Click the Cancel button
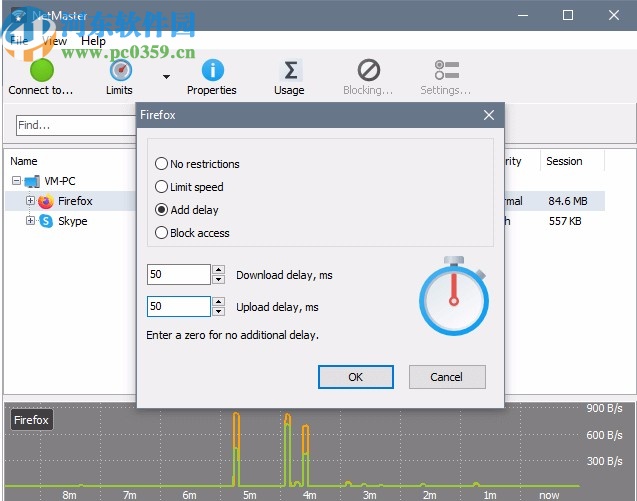 coord(447,377)
